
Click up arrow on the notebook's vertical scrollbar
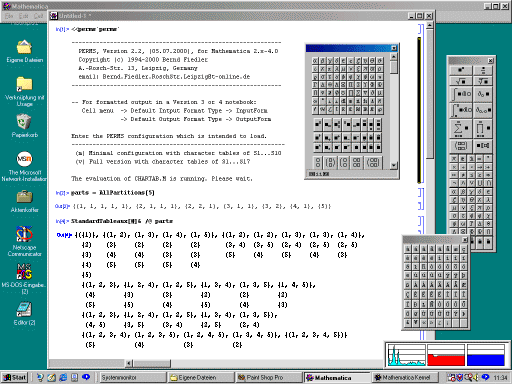[430, 25]
